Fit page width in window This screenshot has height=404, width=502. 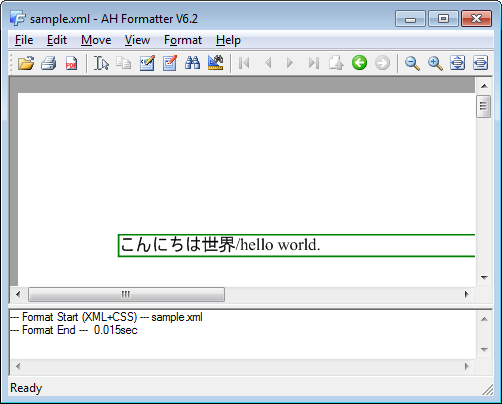pyautogui.click(x=480, y=63)
